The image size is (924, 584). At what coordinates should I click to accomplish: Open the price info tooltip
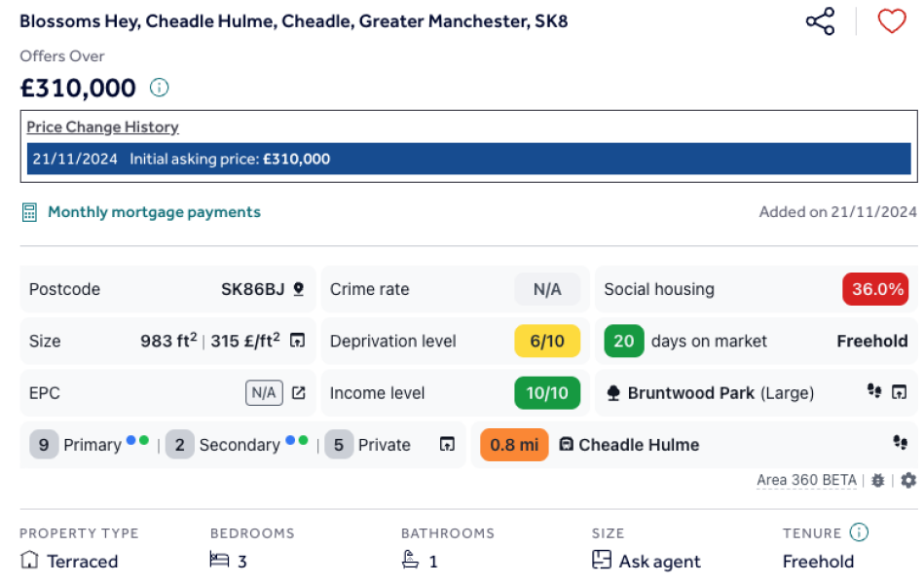159,88
